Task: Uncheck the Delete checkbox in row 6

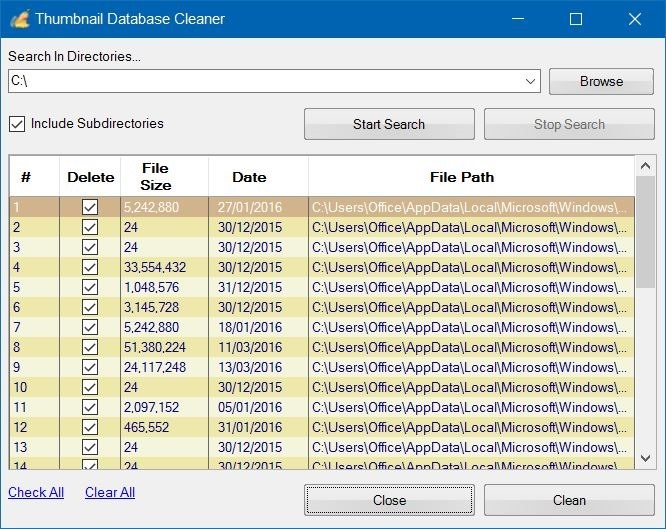Action: tap(90, 307)
